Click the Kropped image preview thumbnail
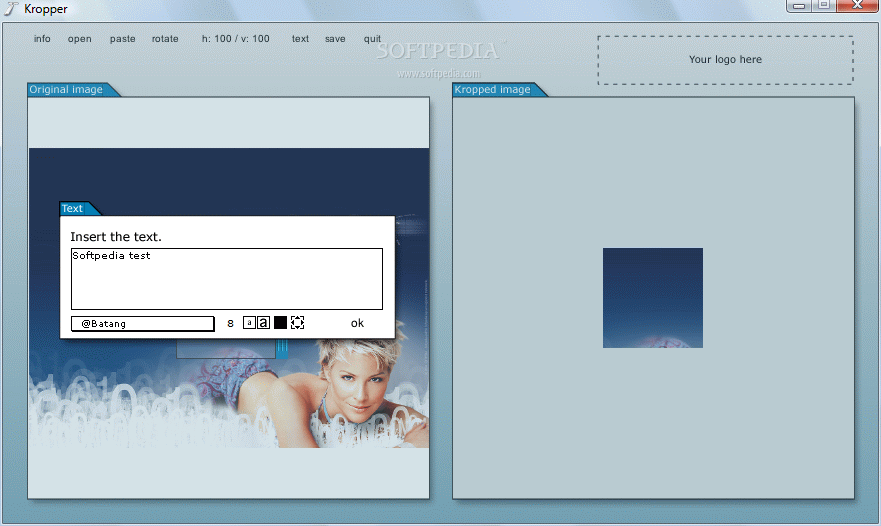Viewport: 881px width, 526px height. (653, 298)
